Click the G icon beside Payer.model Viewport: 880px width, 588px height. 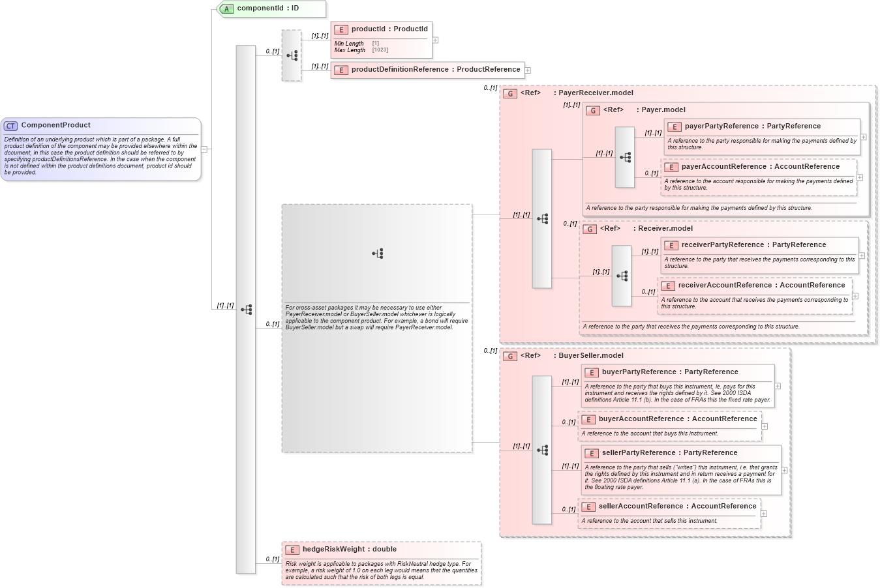[593, 110]
